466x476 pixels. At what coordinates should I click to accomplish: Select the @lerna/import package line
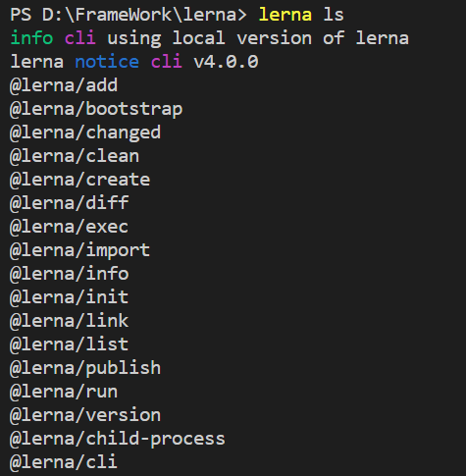(80, 250)
